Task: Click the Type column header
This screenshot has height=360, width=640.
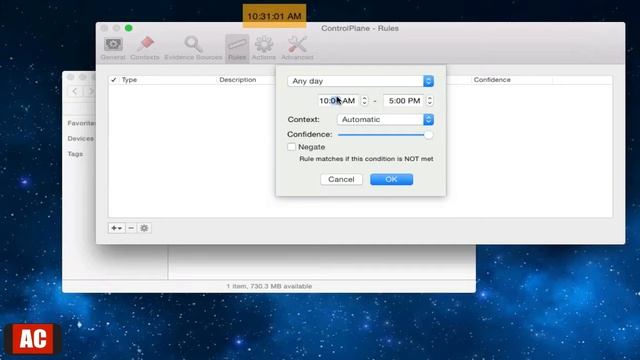Action: (x=168, y=80)
